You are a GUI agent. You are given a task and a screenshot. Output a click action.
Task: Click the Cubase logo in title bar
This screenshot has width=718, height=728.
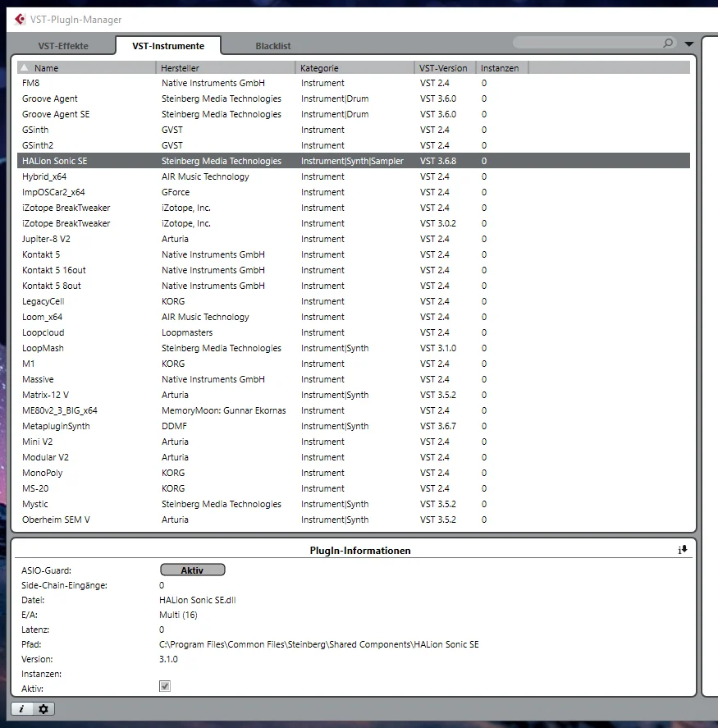click(20, 20)
